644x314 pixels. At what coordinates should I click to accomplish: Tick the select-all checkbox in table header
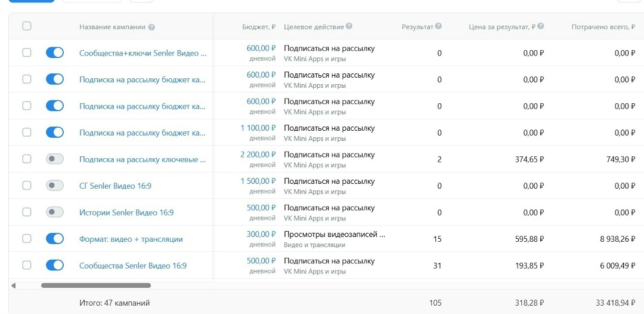[27, 26]
